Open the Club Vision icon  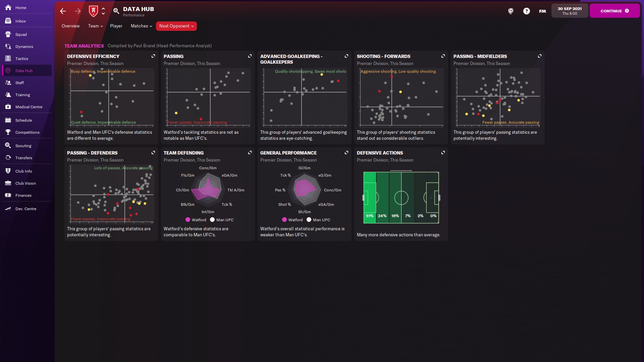pos(8,183)
